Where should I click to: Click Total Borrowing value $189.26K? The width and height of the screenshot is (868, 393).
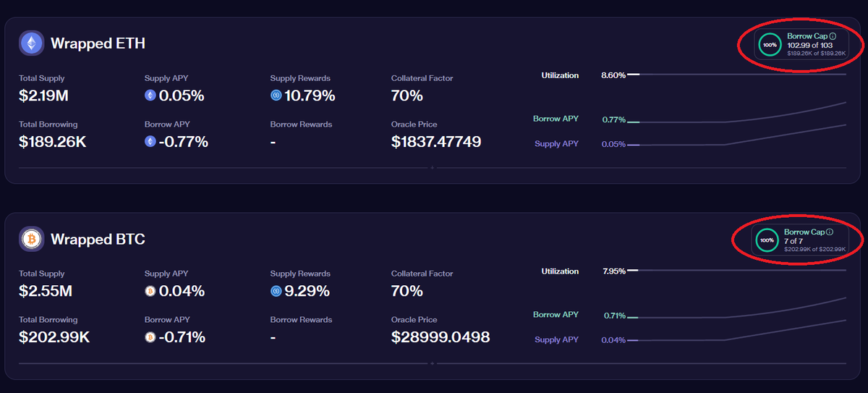pos(53,142)
